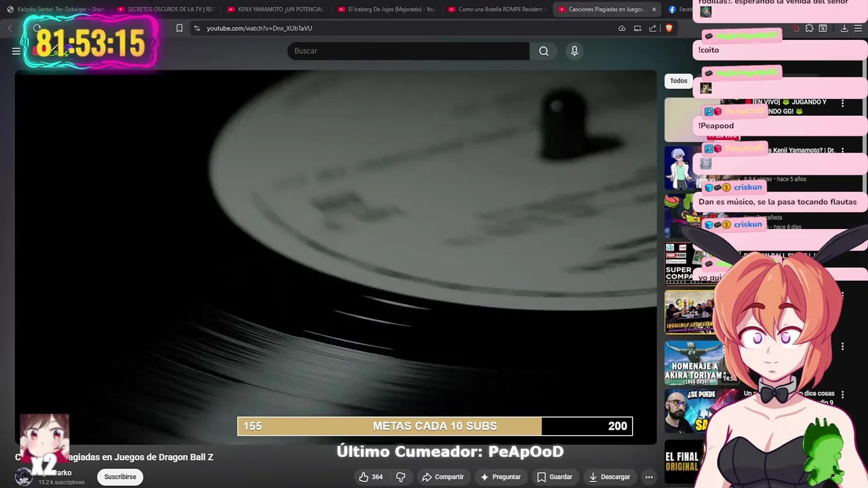The height and width of the screenshot is (488, 868).
Task: Open the browser main menu icon
Action: click(859, 28)
